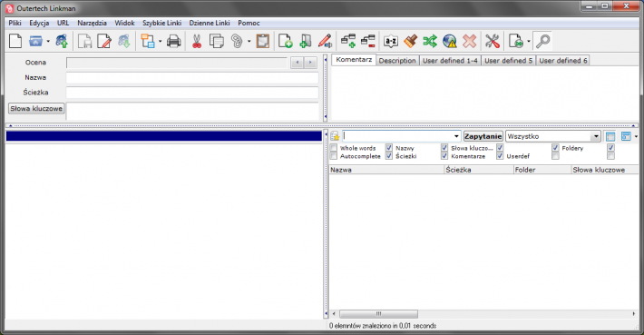Click the browser upload green arrow icon

(x=62, y=41)
